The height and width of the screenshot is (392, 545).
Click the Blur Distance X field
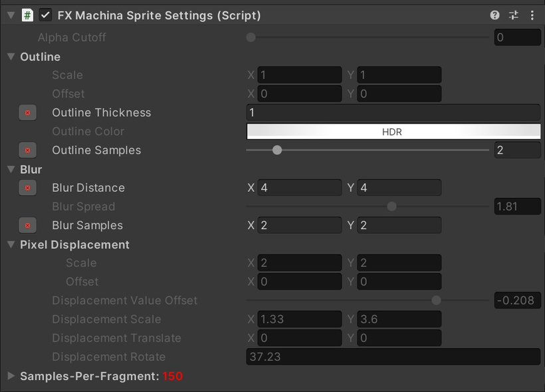tap(300, 187)
